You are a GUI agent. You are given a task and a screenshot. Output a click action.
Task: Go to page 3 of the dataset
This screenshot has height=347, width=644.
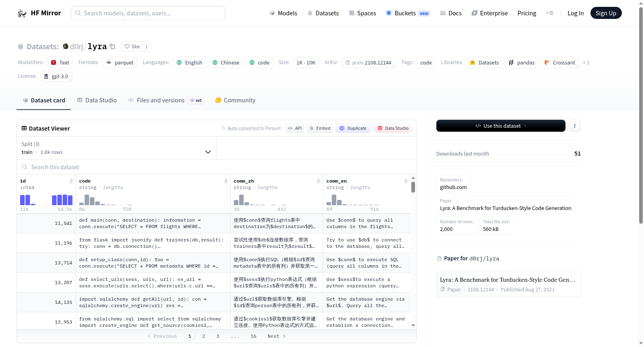tap(218, 336)
